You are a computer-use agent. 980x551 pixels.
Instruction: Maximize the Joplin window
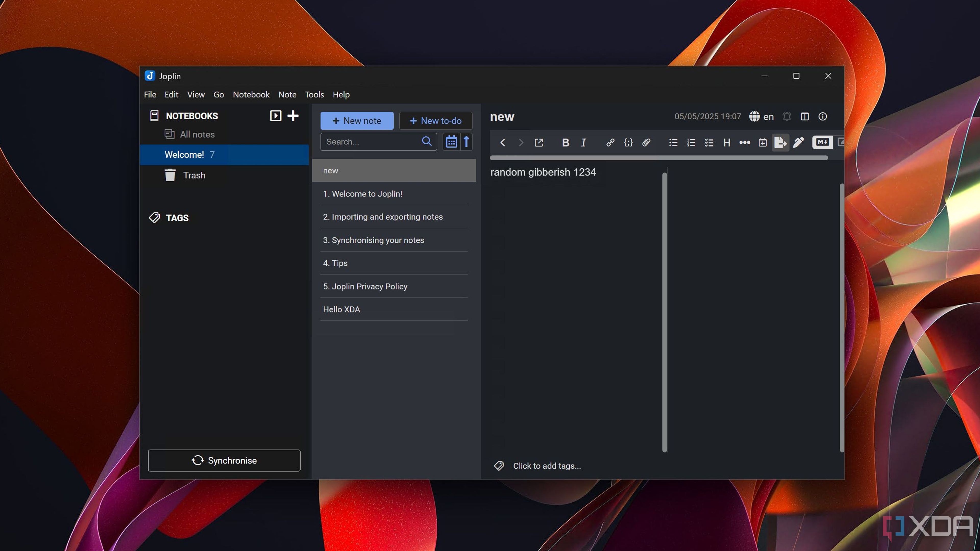(796, 76)
